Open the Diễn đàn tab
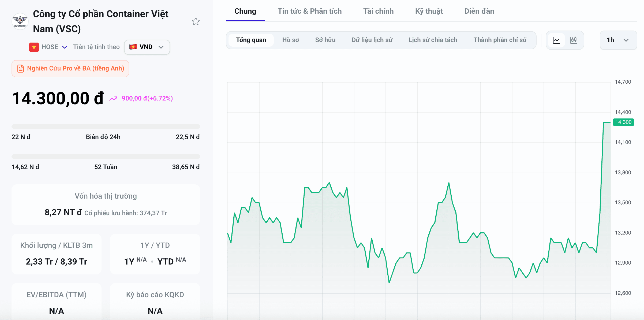This screenshot has height=320, width=644. [479, 11]
